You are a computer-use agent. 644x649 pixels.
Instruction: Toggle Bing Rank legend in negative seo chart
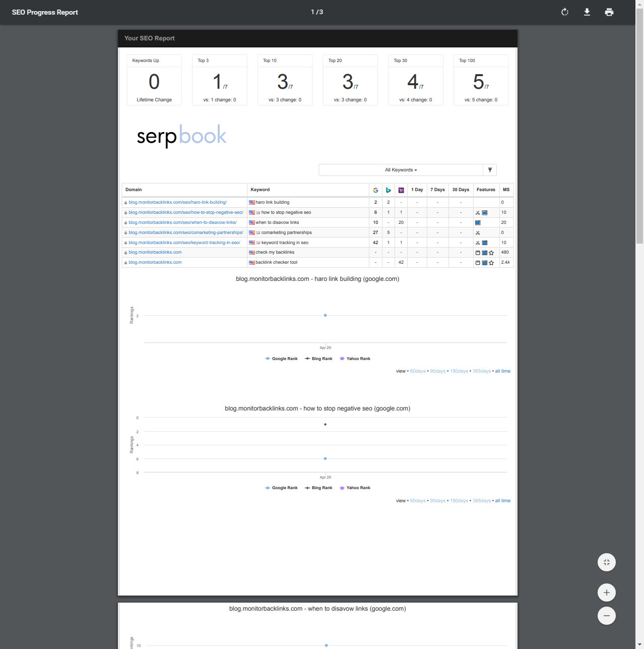[318, 488]
